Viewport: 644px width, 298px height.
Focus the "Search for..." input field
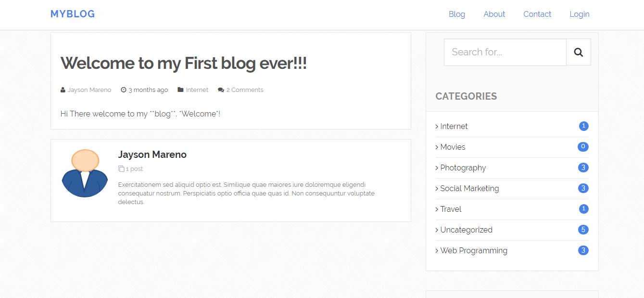pos(505,52)
